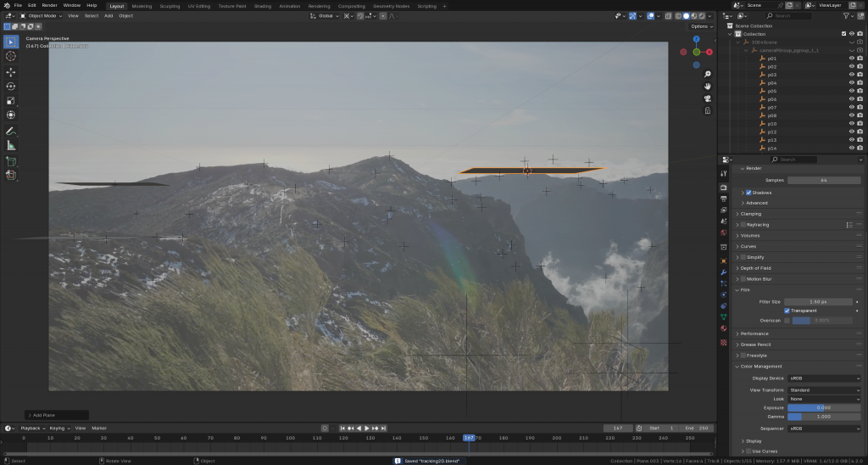Enable the Raytracing checkbox
The height and width of the screenshot is (465, 868).
743,225
